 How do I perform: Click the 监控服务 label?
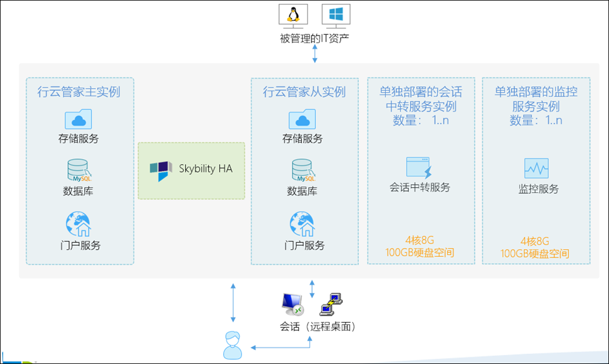click(x=539, y=189)
